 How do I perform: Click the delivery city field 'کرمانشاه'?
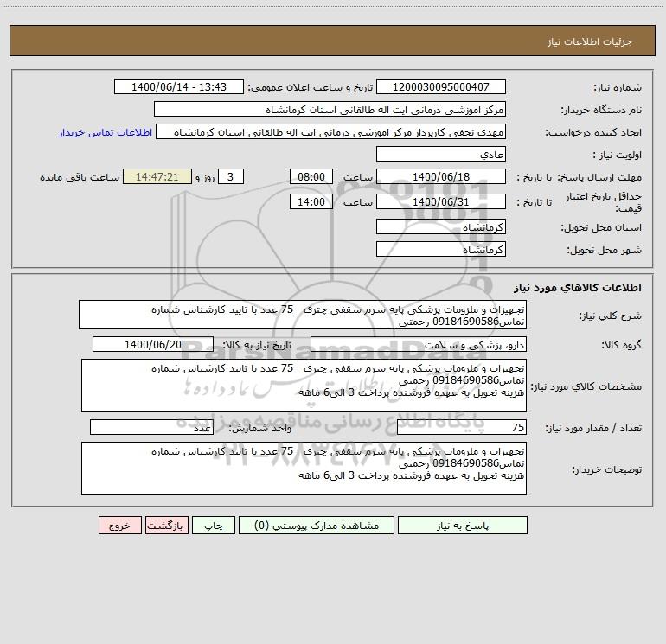pyautogui.click(x=441, y=249)
